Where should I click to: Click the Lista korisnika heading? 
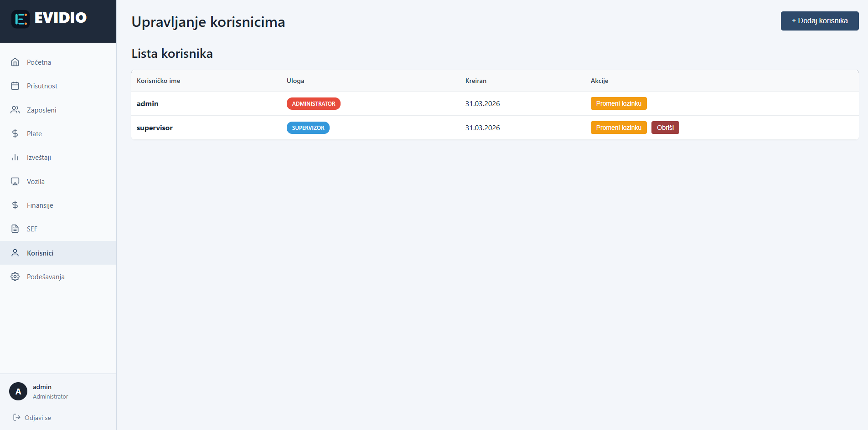coord(172,53)
